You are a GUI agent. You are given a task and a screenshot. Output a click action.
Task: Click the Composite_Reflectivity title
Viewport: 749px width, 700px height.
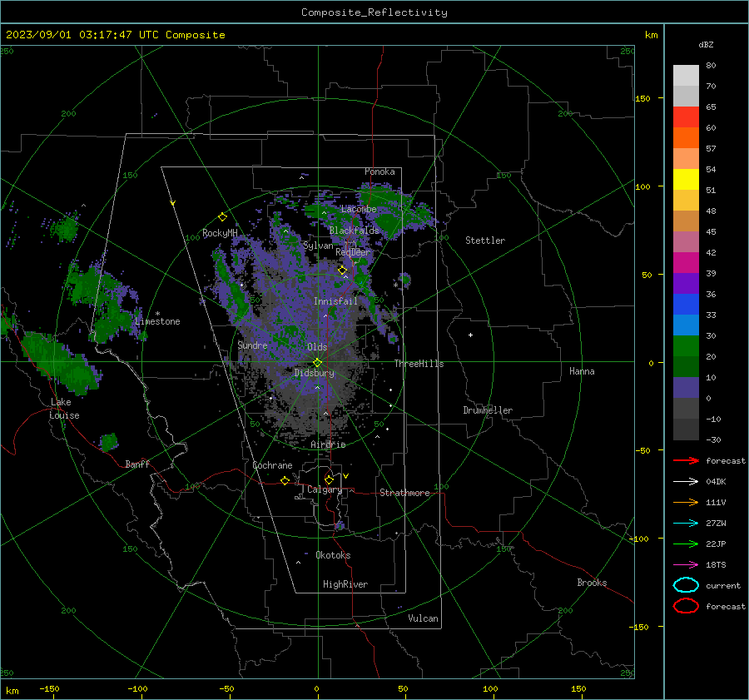tap(374, 12)
